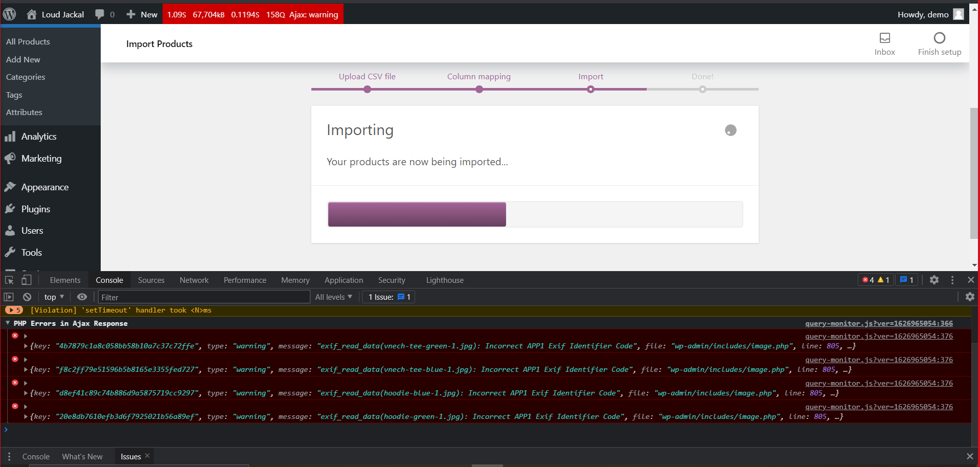Collapse the "PHP Errors in Ajax Response" group
This screenshot has height=467, width=980.
point(8,323)
